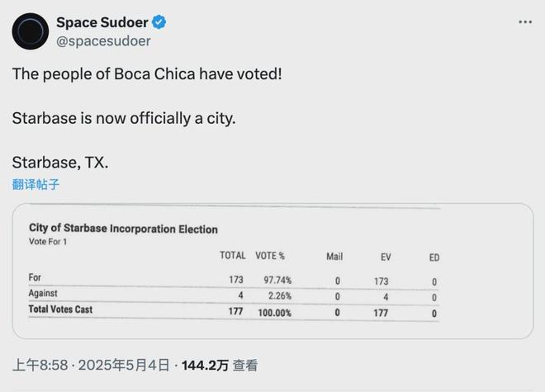Image resolution: width=545 pixels, height=392 pixels.
Task: Click the 'For' row in results table
Action: tap(234, 279)
